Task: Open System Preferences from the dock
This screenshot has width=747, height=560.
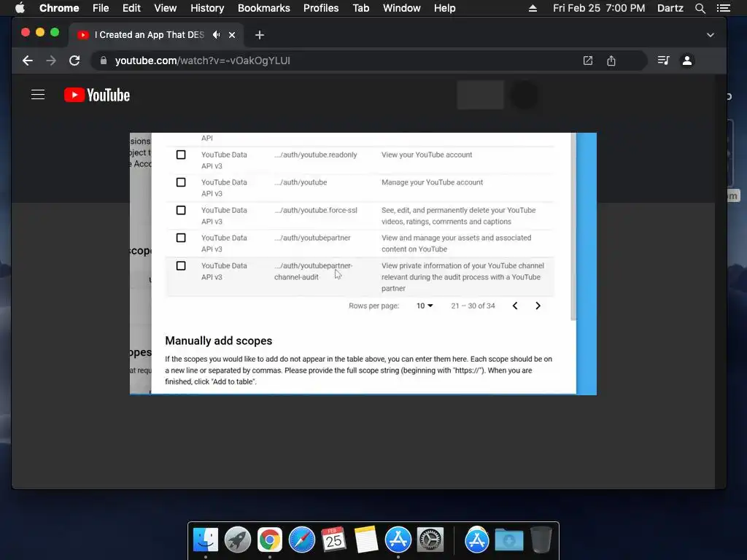Action: (x=430, y=540)
